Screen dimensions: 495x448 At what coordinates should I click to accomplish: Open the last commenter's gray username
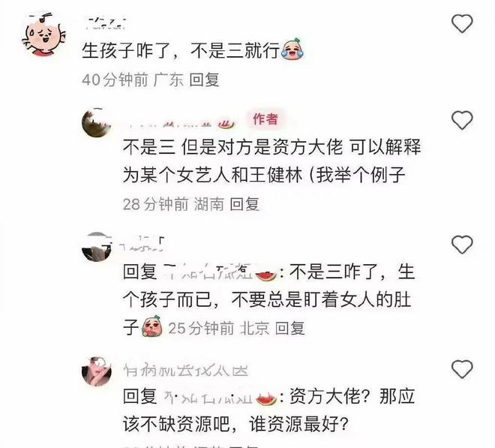tap(186, 370)
